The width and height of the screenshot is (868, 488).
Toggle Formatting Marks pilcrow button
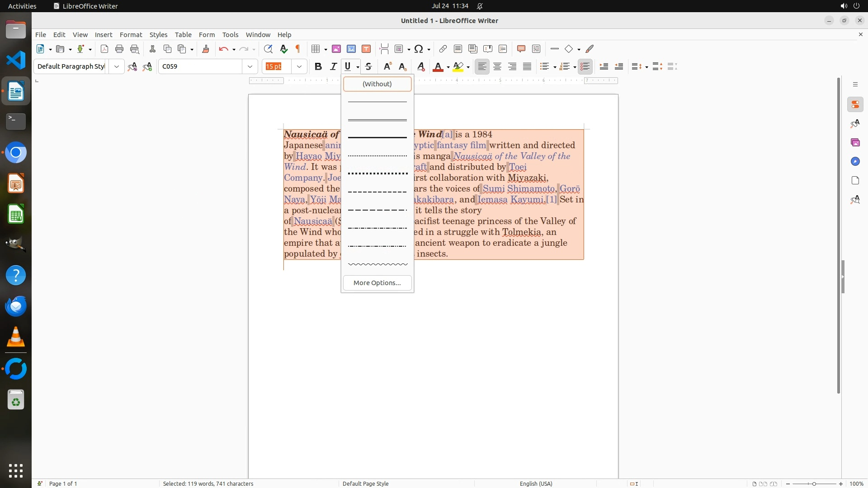298,49
